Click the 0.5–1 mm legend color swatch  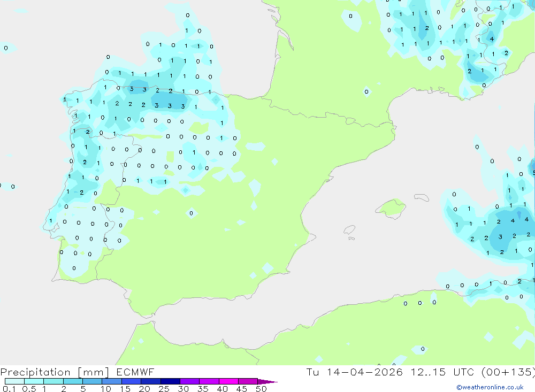[34, 381]
